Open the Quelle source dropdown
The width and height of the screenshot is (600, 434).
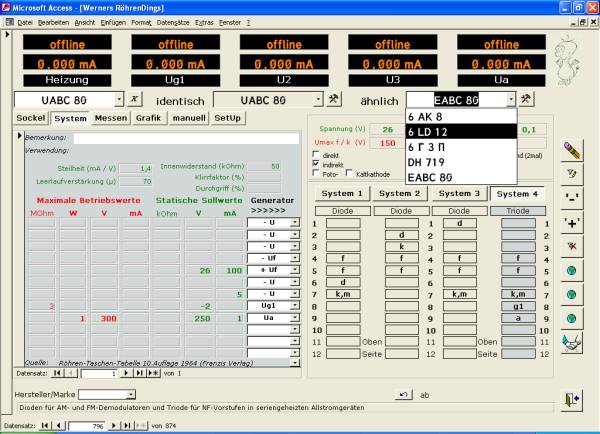(295, 362)
